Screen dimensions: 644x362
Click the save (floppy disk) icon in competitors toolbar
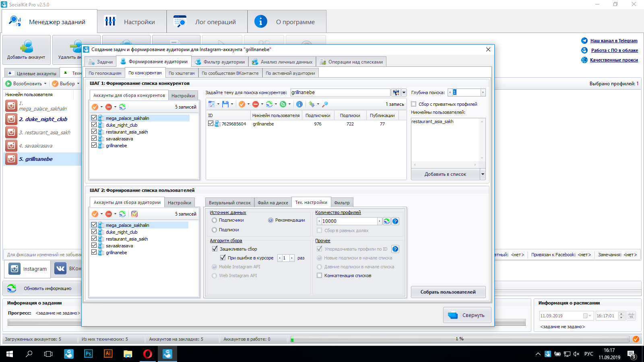225,104
